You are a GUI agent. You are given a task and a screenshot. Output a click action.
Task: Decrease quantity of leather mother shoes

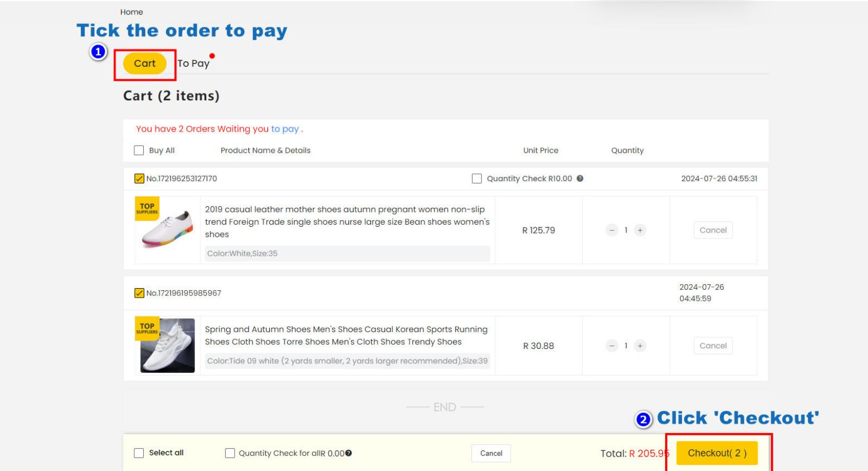click(612, 230)
